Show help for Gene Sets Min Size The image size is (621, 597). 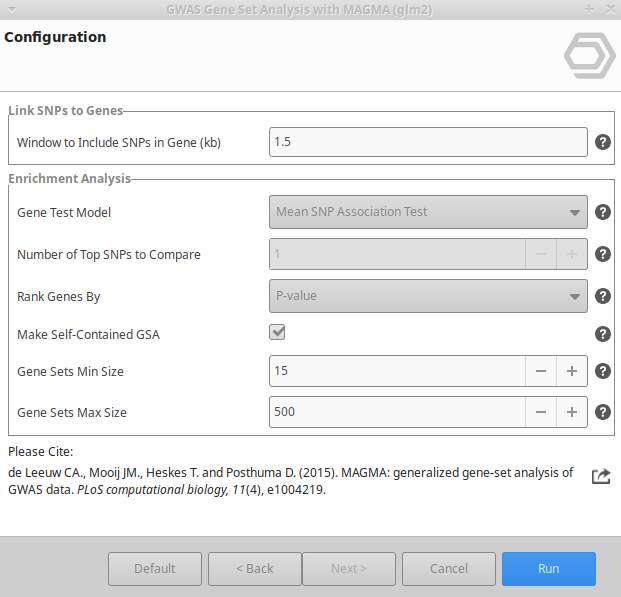(602, 371)
